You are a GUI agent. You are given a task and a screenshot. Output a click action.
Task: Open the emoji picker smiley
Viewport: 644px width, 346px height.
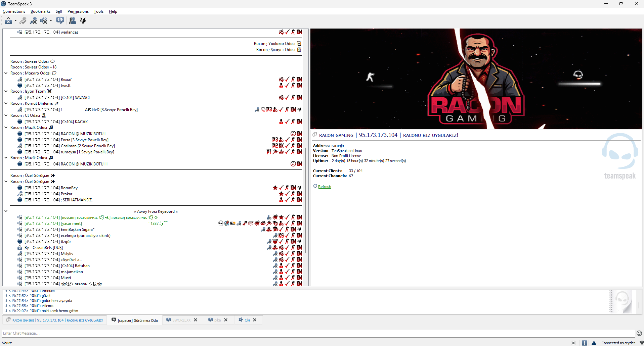639,333
